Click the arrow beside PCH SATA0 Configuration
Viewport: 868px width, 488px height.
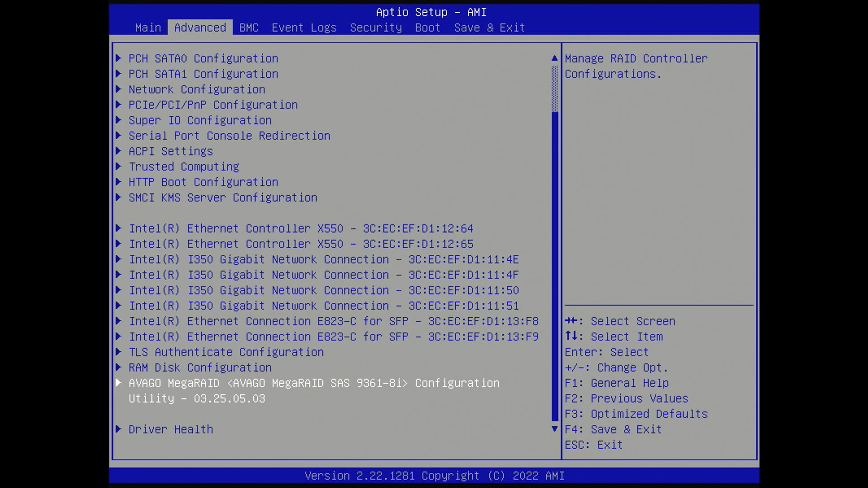coord(118,58)
